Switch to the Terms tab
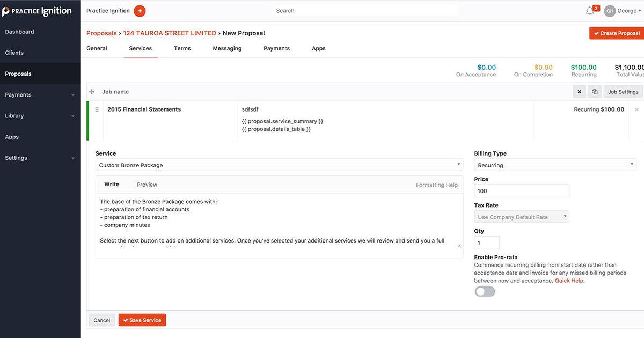Viewport: 644px width, 338px height. [x=182, y=48]
